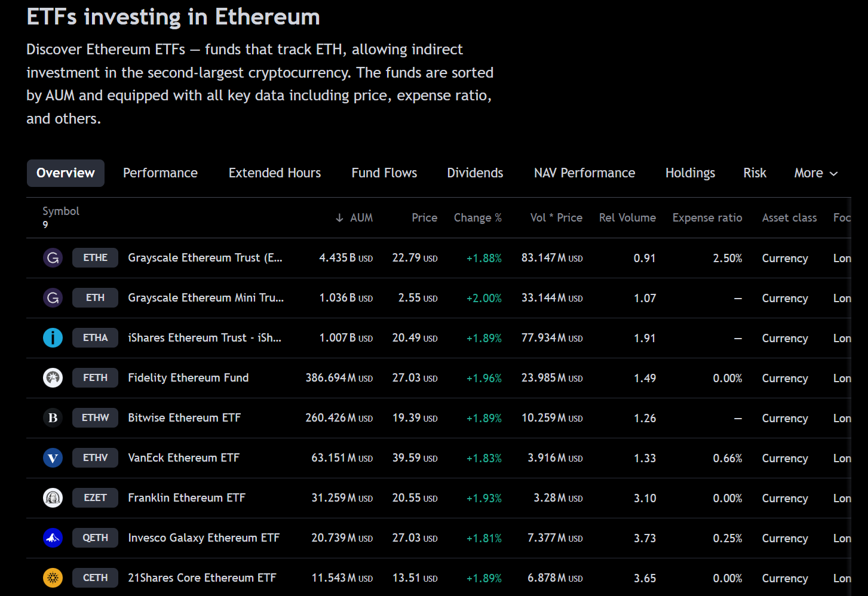This screenshot has width=868, height=596.
Task: Open the Risk tab
Action: tap(754, 173)
